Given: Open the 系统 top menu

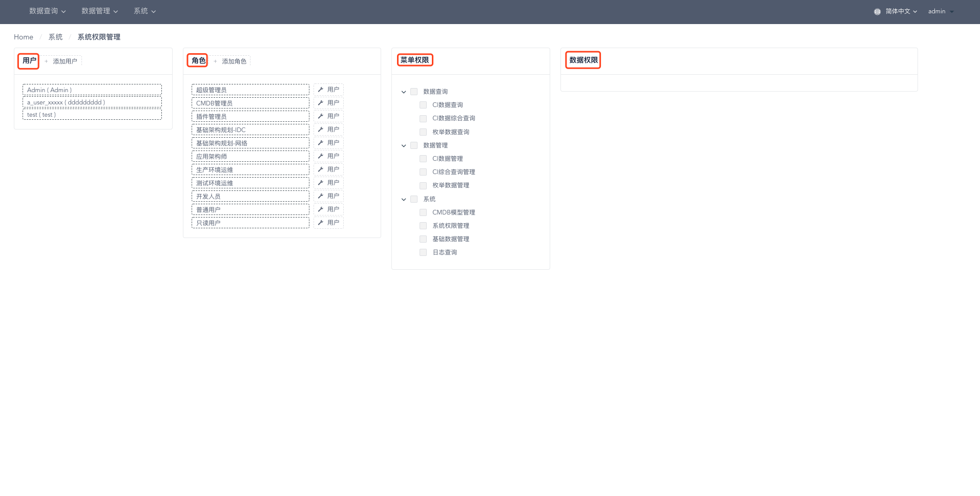Looking at the screenshot, I should pos(145,11).
